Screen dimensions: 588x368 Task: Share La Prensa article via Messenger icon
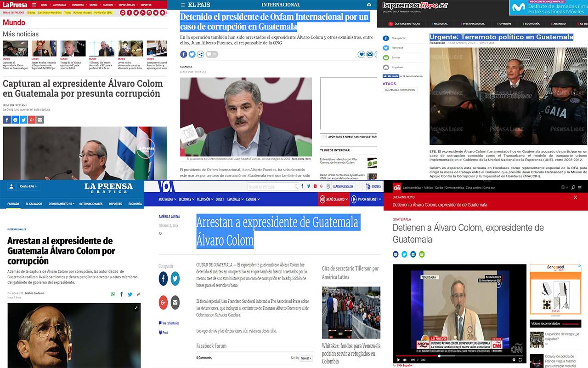coord(15,120)
